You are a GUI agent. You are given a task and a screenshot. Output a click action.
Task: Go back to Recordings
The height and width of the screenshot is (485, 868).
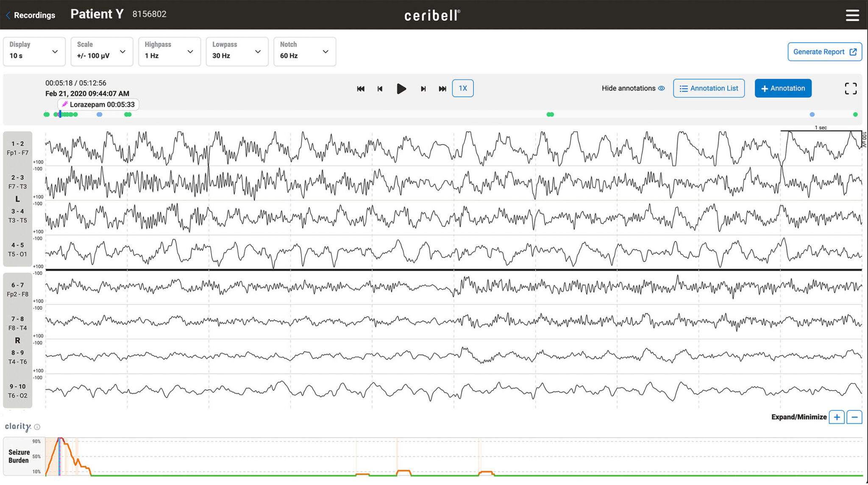31,15
